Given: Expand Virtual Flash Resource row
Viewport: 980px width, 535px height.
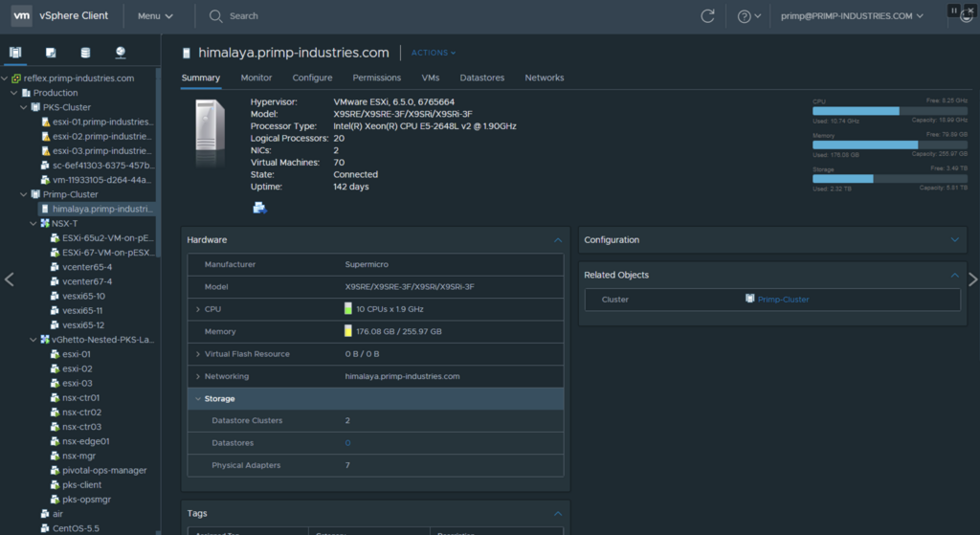Looking at the screenshot, I should pyautogui.click(x=198, y=354).
